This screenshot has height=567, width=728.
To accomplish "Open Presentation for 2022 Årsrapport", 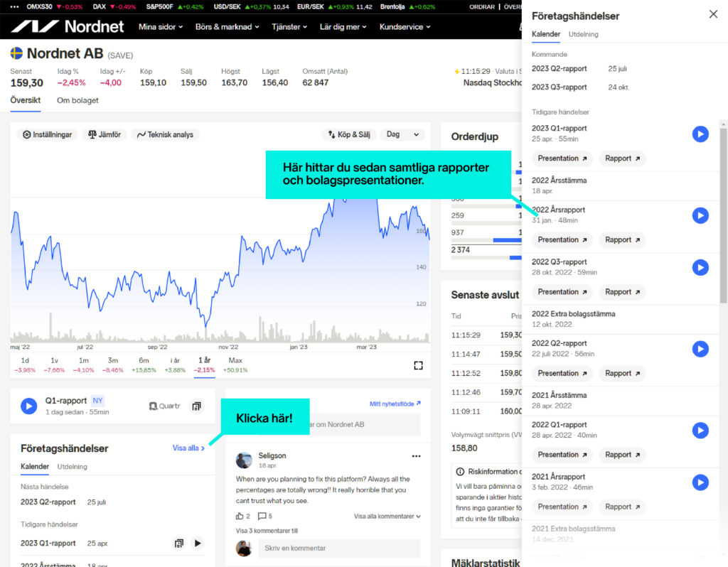I will (x=562, y=240).
